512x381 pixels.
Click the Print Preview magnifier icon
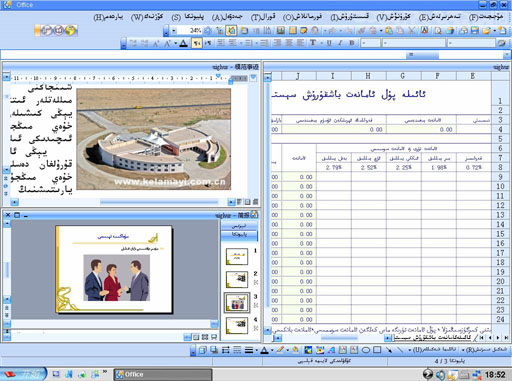[x=438, y=31]
